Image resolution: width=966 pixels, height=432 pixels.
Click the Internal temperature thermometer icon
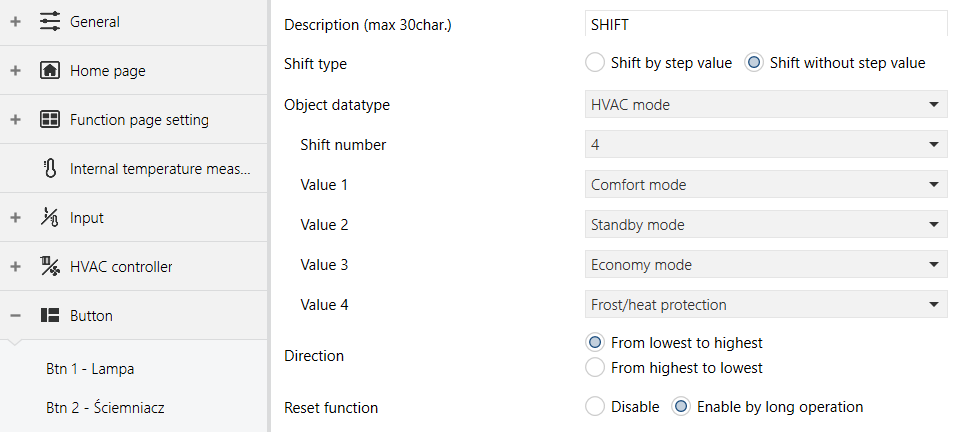click(x=50, y=168)
